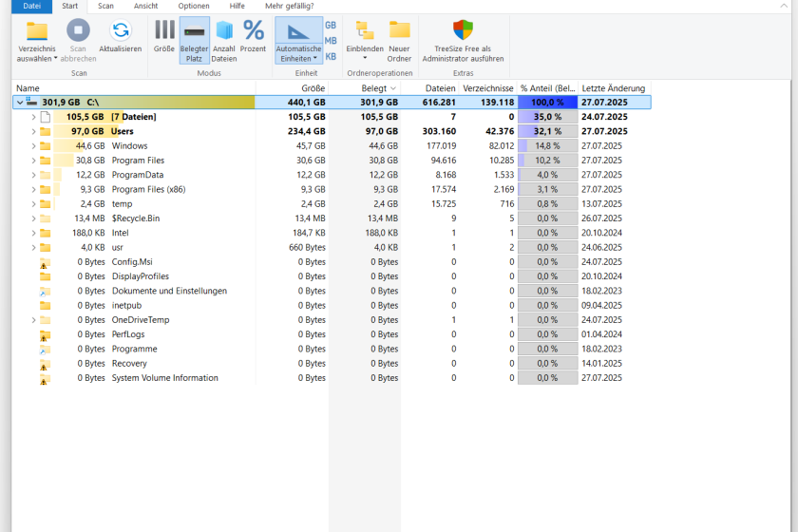Set unit to KB

tap(331, 56)
